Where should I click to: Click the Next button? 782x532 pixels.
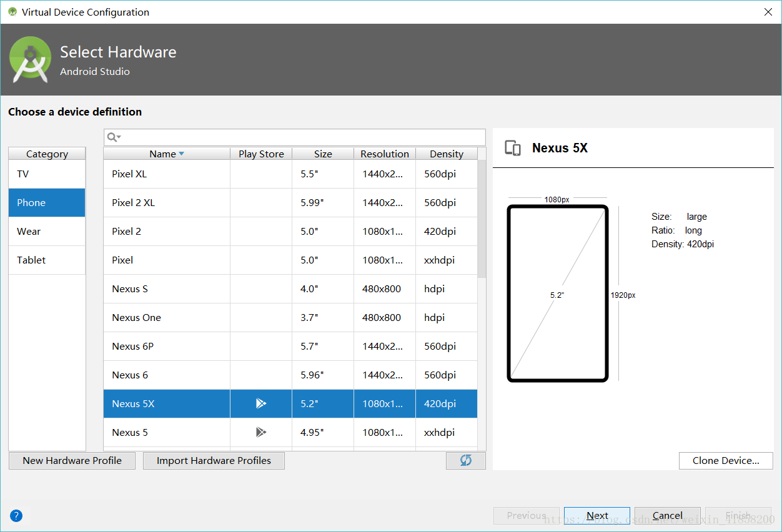click(x=597, y=516)
